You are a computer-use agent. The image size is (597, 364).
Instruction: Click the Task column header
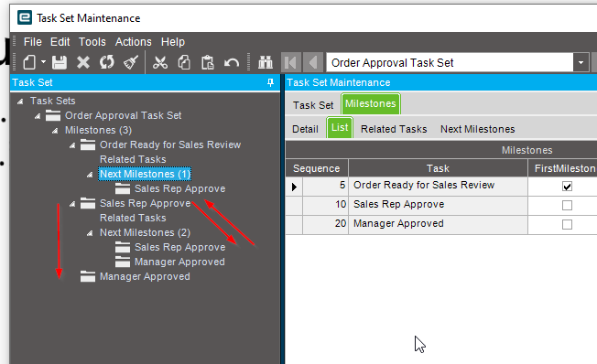coord(438,168)
